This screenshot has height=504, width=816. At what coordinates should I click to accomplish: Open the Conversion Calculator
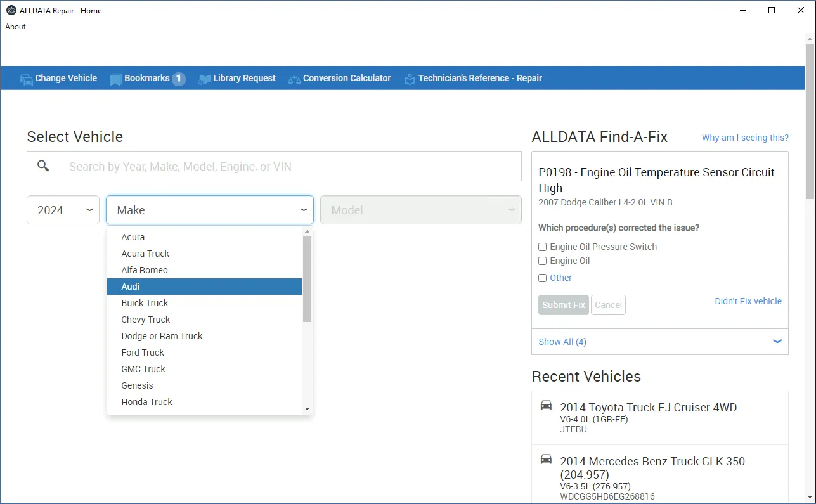[339, 79]
